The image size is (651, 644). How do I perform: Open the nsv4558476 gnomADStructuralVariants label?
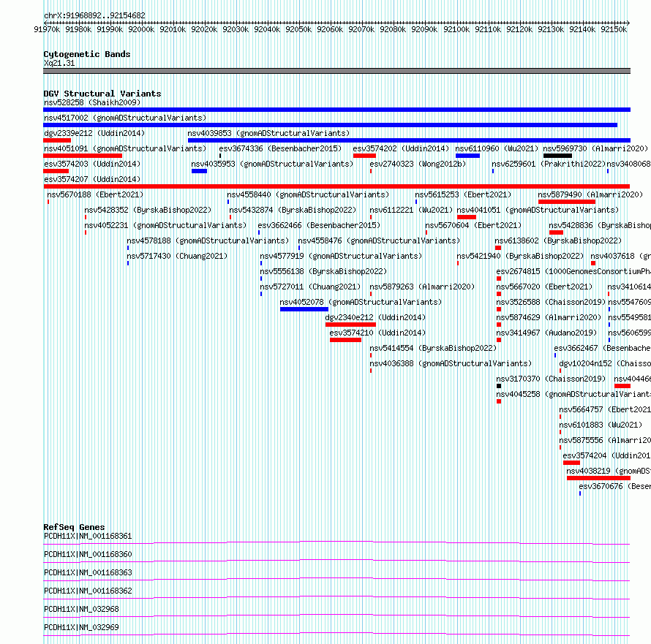(x=379, y=240)
